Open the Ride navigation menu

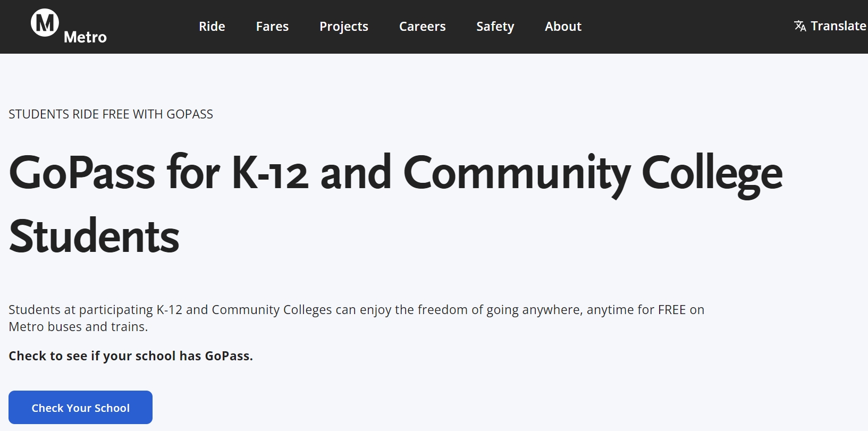point(212,27)
